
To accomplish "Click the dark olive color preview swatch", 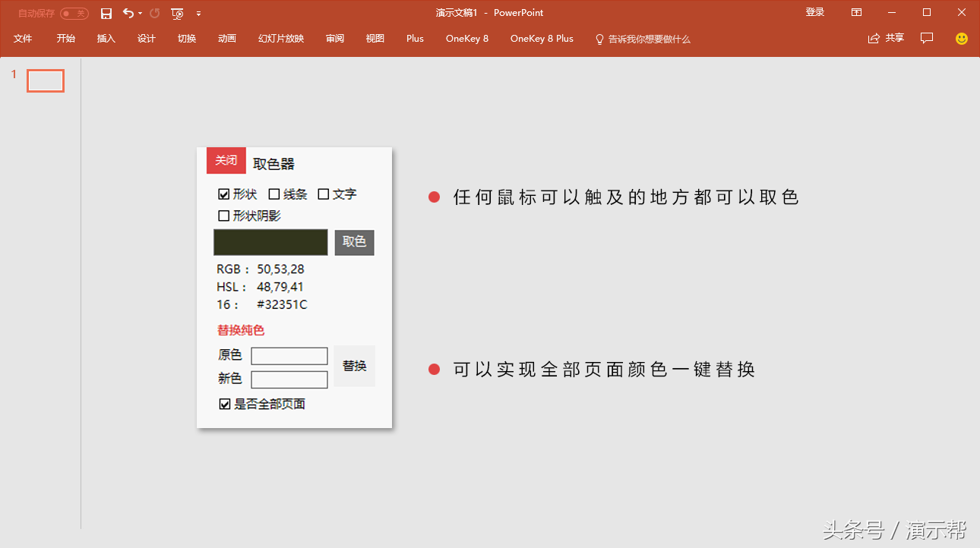I will pyautogui.click(x=270, y=242).
